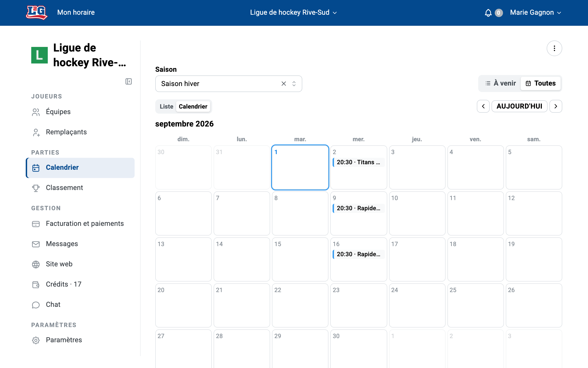
Task: Click the green L league avatar
Action: [40, 55]
